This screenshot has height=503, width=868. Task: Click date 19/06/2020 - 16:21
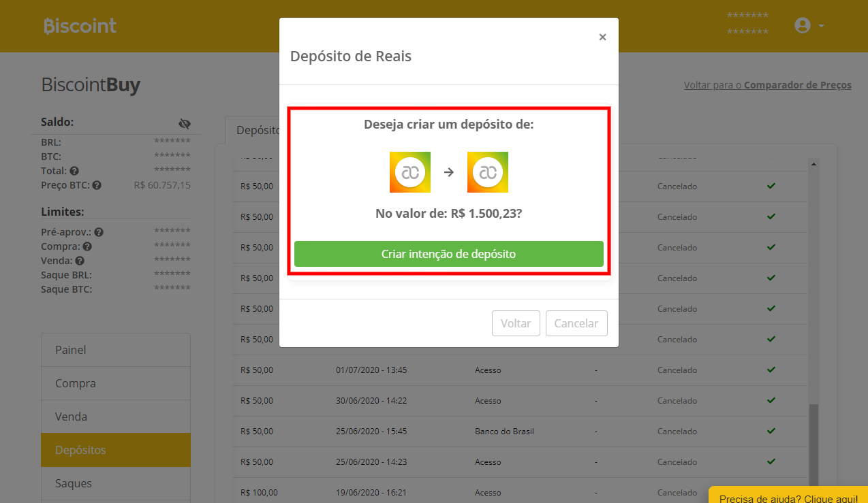coord(371,493)
